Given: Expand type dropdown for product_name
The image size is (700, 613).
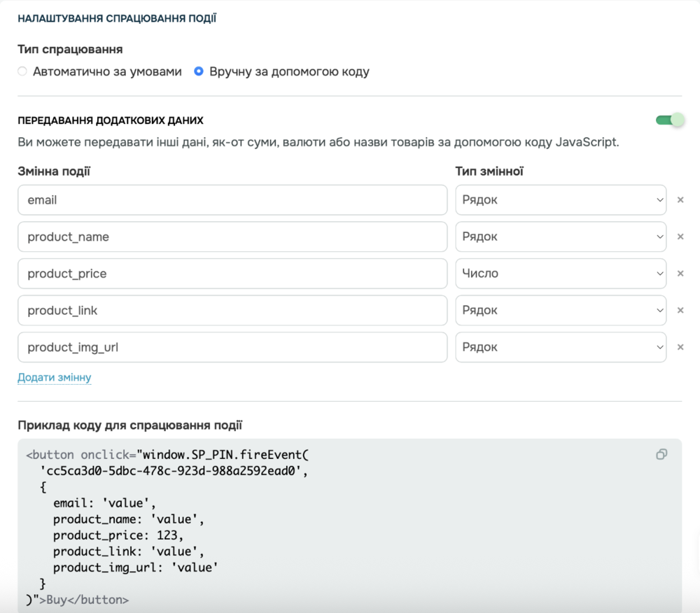Looking at the screenshot, I should point(561,237).
